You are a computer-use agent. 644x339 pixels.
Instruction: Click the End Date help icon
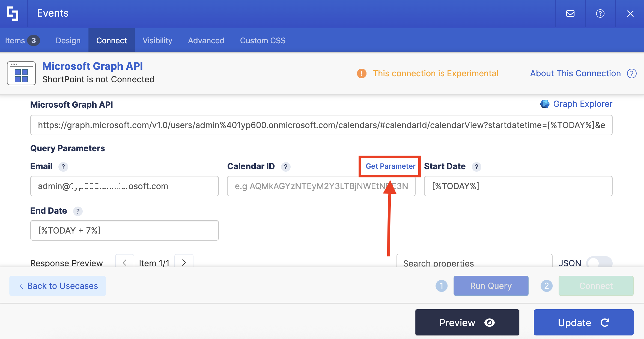(78, 211)
